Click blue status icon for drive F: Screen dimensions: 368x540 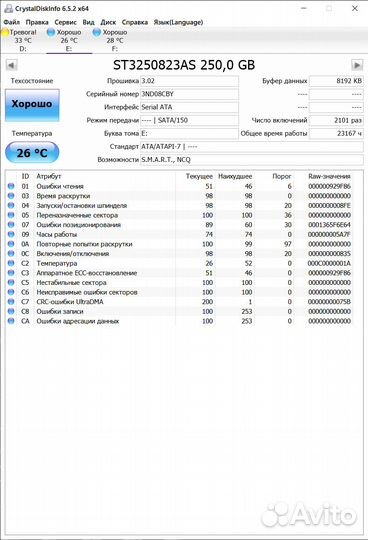(97, 32)
